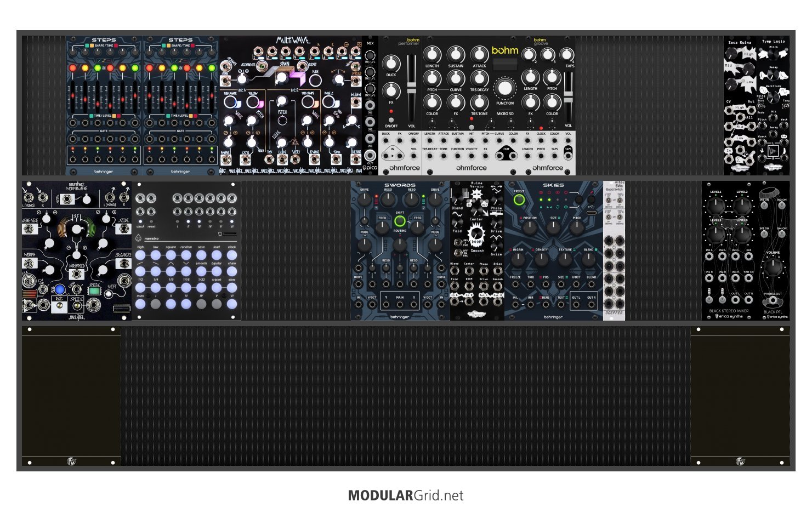Click the large Bohm FUNCTION encoder
This screenshot has height=507, width=812.
505,89
